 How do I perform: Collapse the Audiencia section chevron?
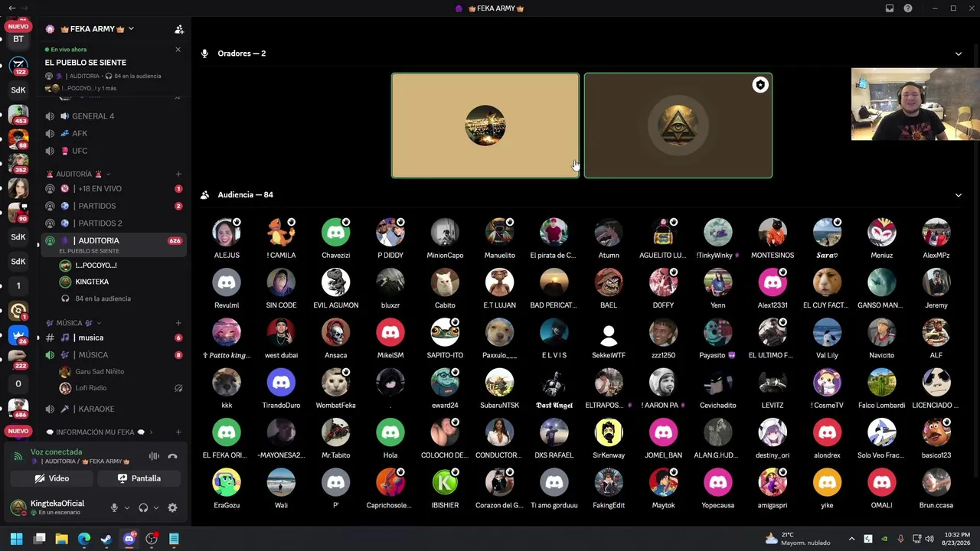pyautogui.click(x=958, y=195)
